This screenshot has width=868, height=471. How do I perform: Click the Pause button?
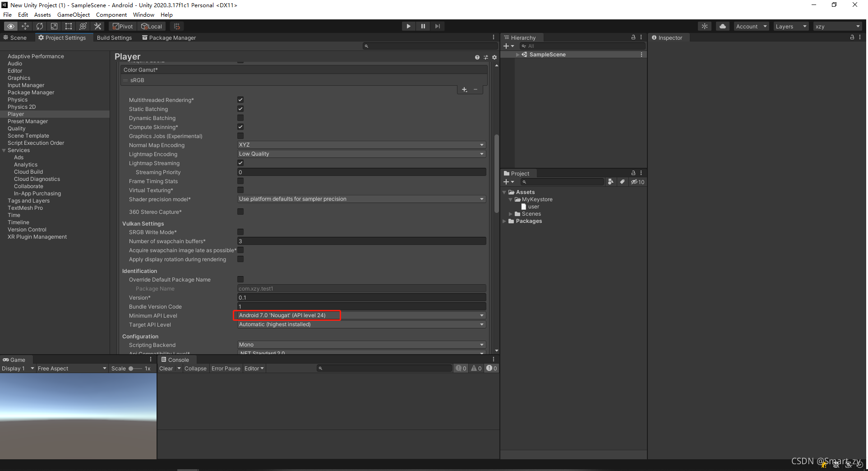(423, 26)
